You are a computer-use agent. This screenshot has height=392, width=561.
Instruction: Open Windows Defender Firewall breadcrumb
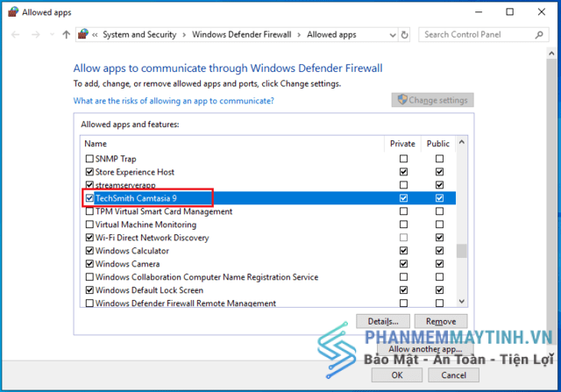pos(242,35)
